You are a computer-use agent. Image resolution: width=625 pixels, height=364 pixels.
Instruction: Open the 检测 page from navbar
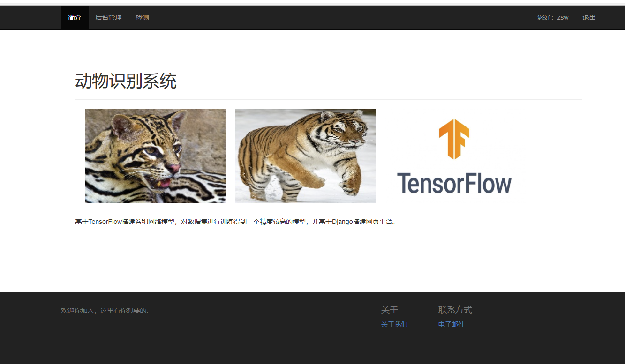[x=142, y=17]
